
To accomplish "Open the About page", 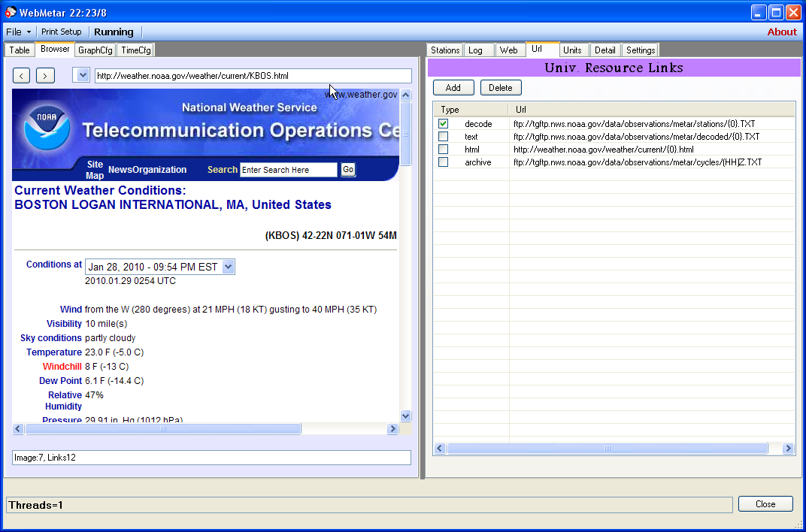I will pyautogui.click(x=782, y=32).
